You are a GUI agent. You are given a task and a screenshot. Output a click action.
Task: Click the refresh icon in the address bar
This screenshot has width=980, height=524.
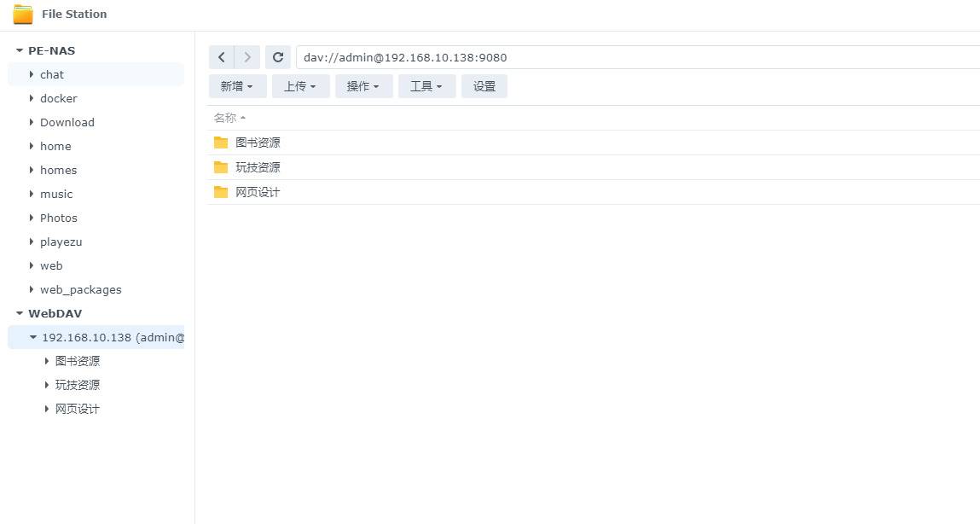coord(278,56)
